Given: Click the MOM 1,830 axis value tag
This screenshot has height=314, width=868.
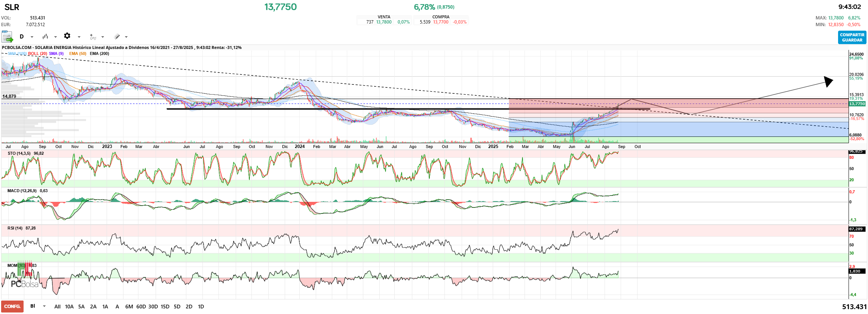Looking at the screenshot, I should click(x=857, y=271).
